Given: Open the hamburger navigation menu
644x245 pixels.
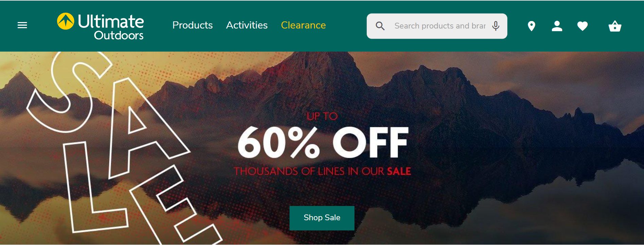Looking at the screenshot, I should click(22, 25).
